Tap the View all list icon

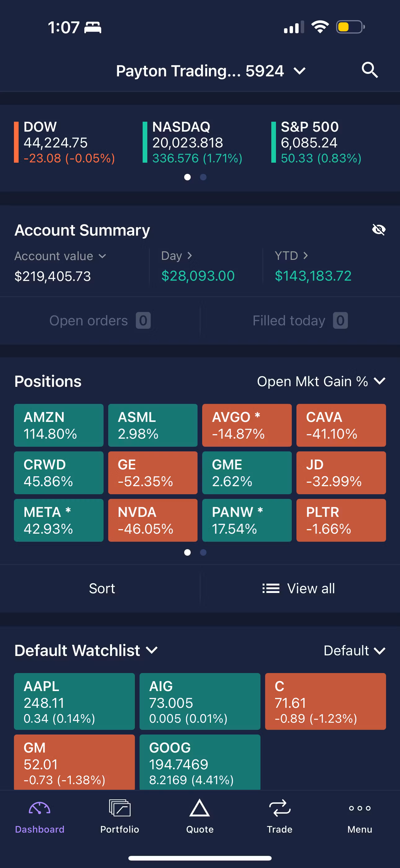271,588
